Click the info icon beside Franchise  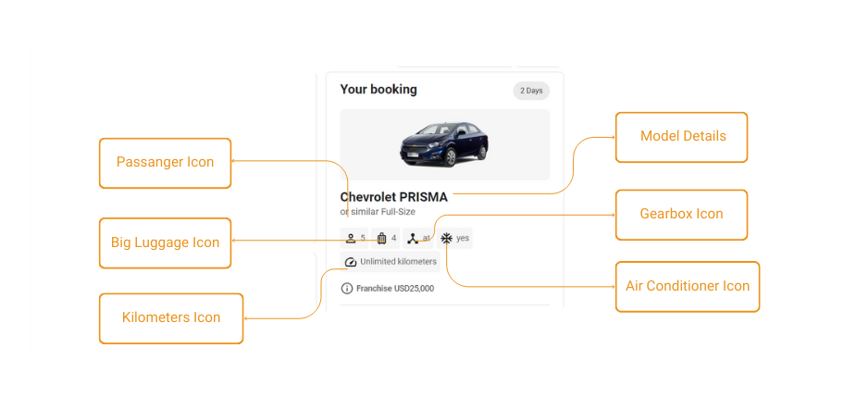[347, 288]
